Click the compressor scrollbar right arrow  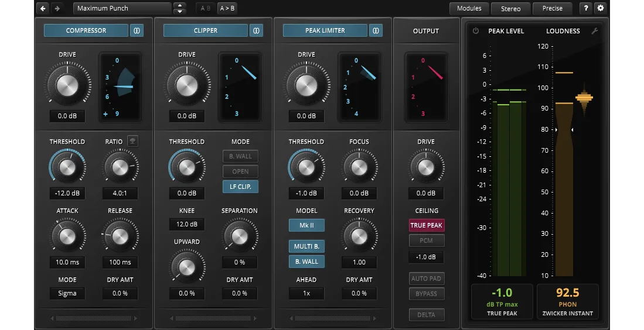coord(135,318)
